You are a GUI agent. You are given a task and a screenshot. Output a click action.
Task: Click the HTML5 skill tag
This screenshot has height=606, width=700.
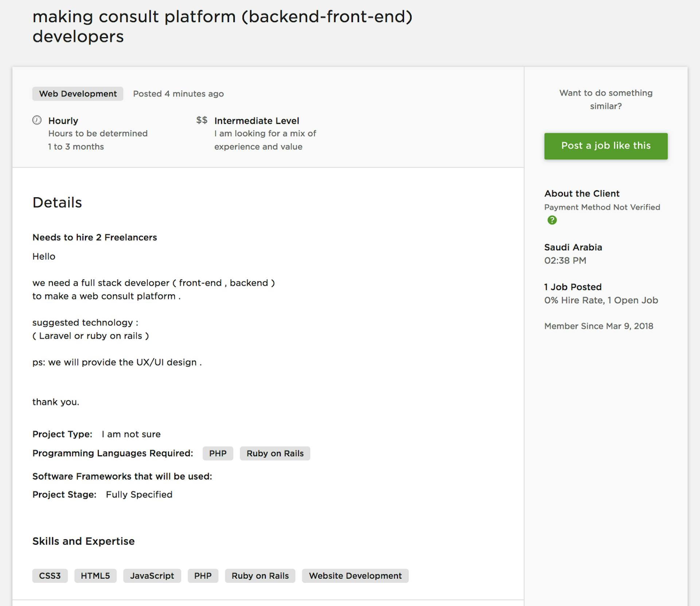pos(96,576)
